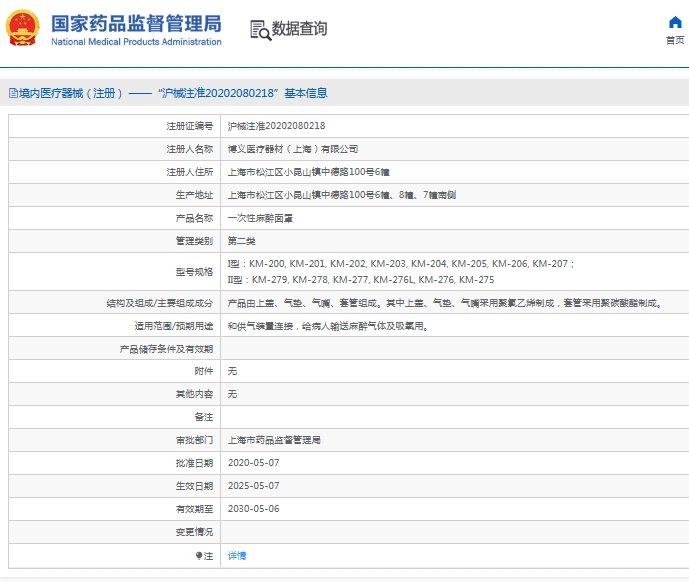This screenshot has width=689, height=582.
Task: Click the 变更情况 row label
Action: pyautogui.click(x=194, y=532)
